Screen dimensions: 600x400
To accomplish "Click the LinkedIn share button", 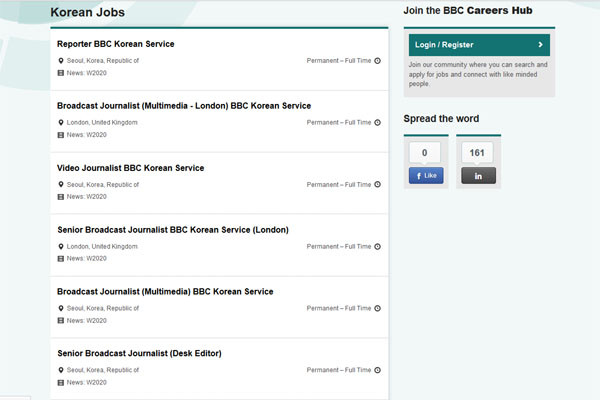I will pyautogui.click(x=477, y=175).
